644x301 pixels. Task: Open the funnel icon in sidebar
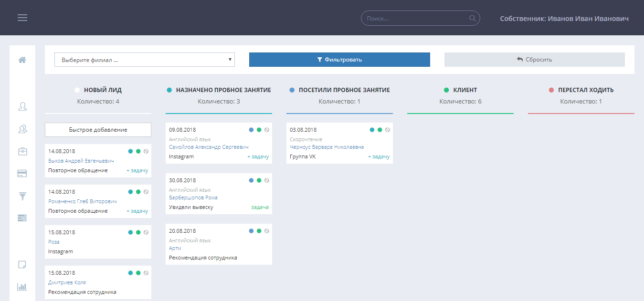pyautogui.click(x=22, y=196)
